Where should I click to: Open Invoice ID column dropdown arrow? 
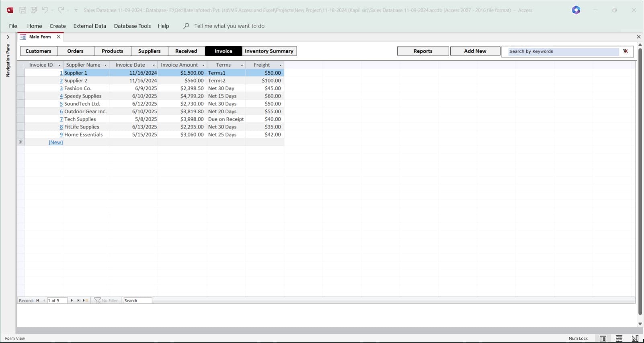pyautogui.click(x=59, y=65)
